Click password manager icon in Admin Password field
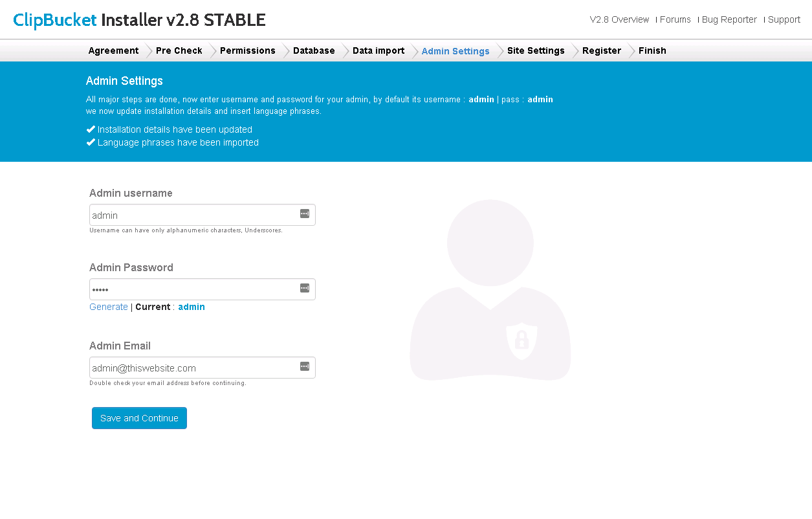812x519 pixels. tap(305, 288)
